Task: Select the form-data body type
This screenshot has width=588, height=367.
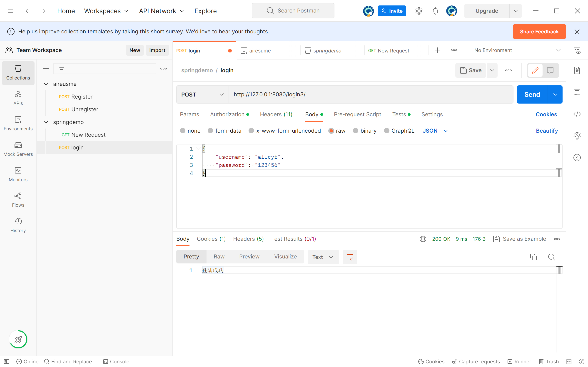Action: click(x=210, y=131)
